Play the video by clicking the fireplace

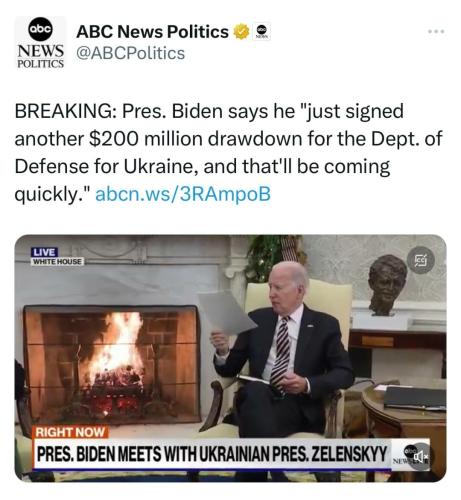coord(111,363)
